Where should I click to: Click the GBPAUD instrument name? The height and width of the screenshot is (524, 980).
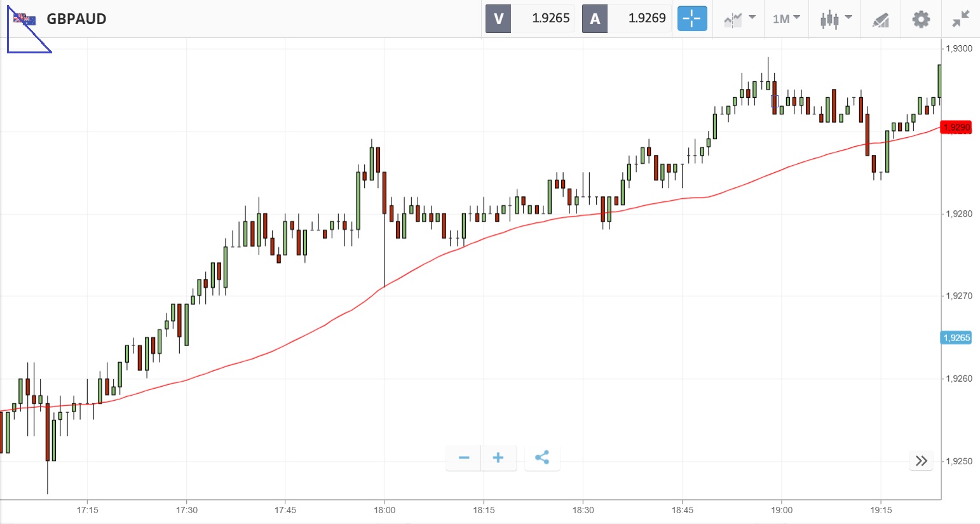(76, 19)
